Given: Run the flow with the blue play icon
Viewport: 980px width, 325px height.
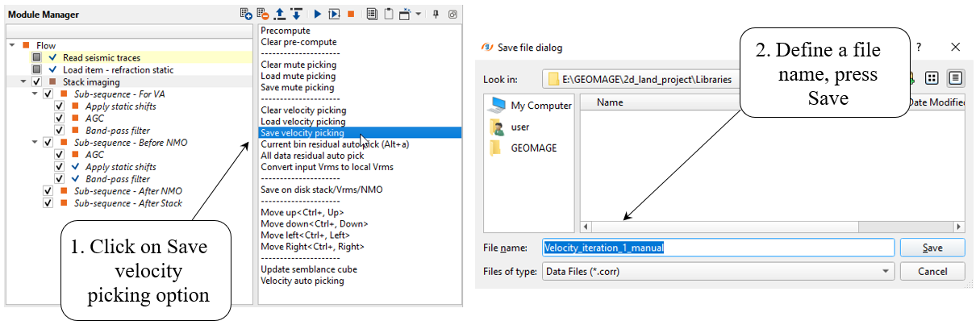Looking at the screenshot, I should click(318, 15).
